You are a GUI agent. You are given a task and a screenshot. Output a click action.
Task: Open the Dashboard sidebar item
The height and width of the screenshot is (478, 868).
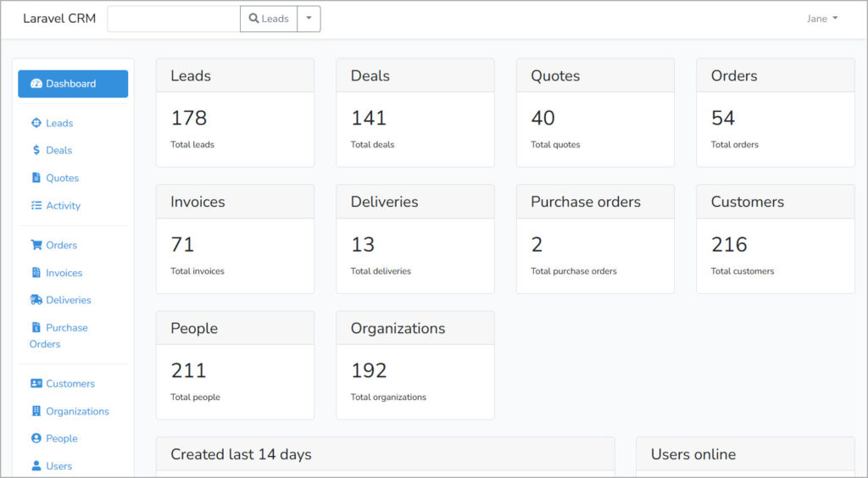73,84
